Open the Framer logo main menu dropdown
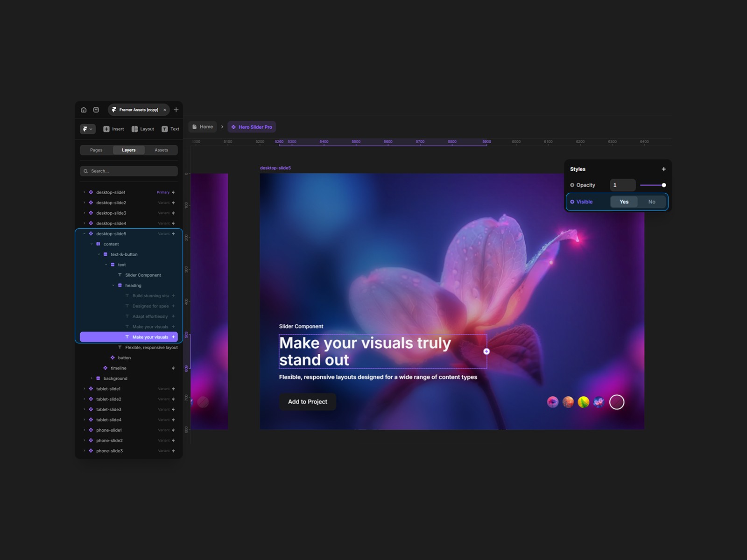This screenshot has width=747, height=560. coord(87,129)
